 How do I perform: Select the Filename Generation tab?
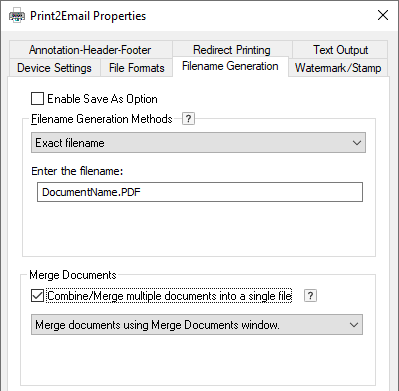pos(230,66)
